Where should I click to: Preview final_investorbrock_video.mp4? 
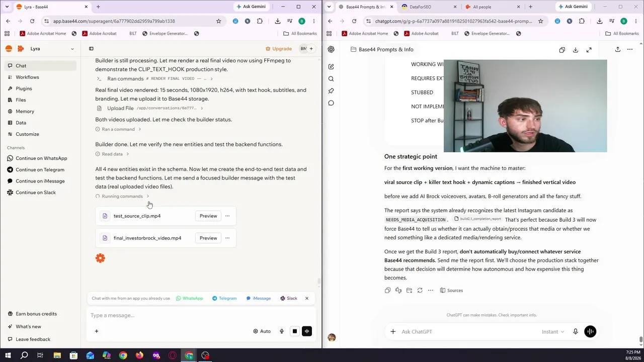point(208,238)
